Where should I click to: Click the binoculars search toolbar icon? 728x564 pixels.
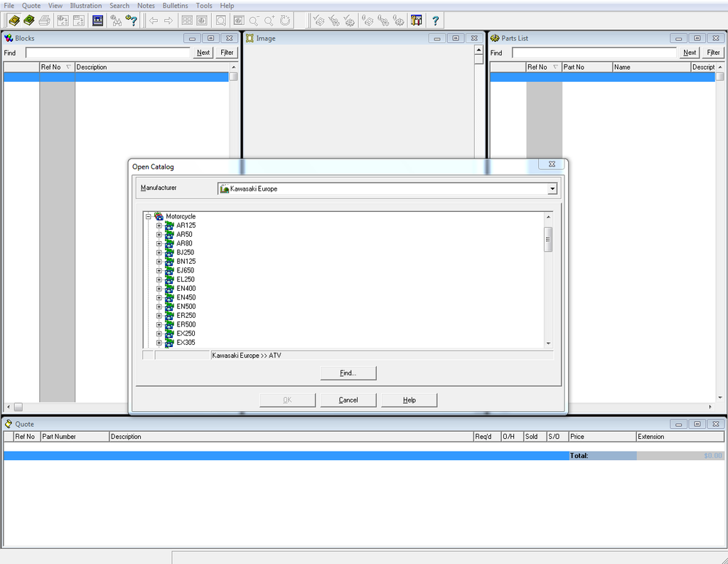coord(116,21)
